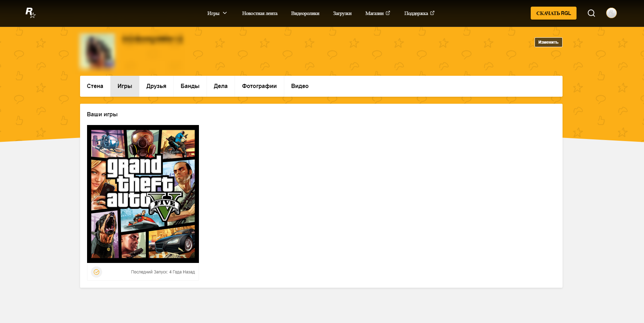
Task: Click the external link icon beside Поддержка
Action: (x=432, y=13)
